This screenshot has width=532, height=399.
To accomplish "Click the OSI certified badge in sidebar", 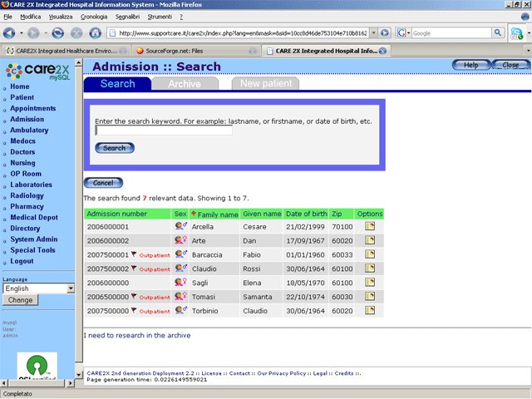I will (37, 366).
